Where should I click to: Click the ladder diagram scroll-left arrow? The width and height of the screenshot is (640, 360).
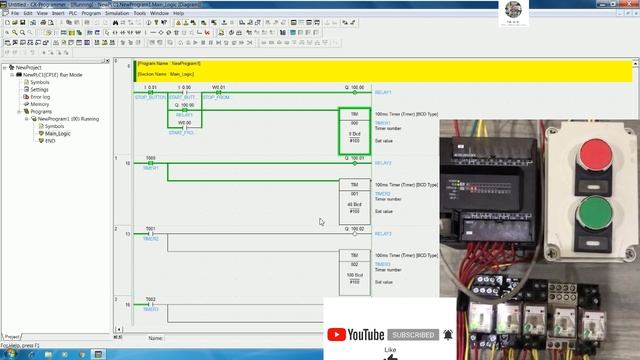(x=119, y=329)
